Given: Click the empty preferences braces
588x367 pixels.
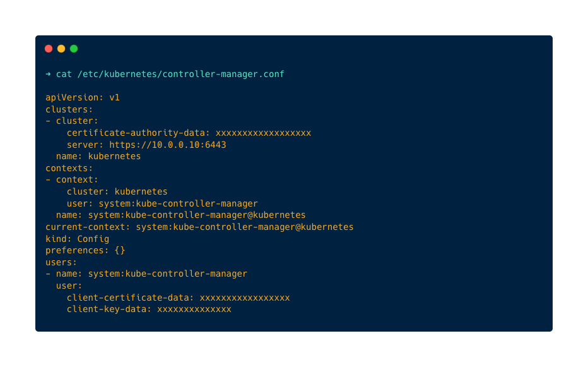Looking at the screenshot, I should (x=120, y=250).
